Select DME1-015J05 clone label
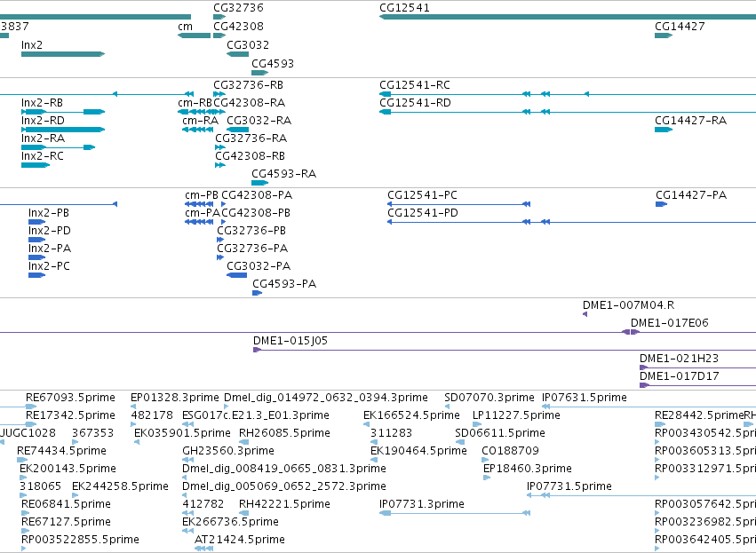The height and width of the screenshot is (553, 756). [290, 341]
